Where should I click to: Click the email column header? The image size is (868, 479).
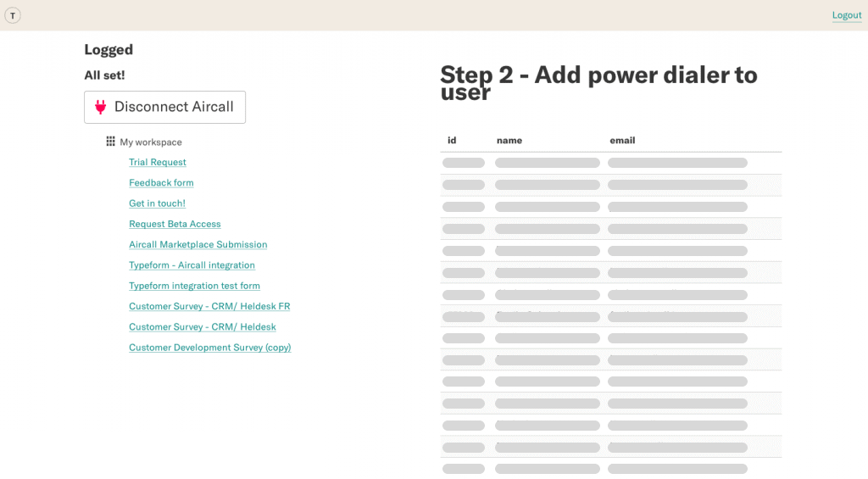[x=622, y=141]
